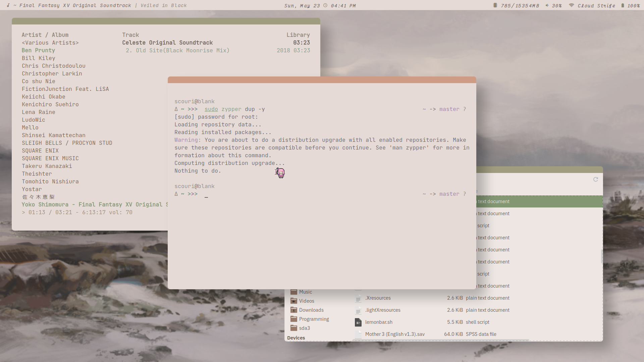Select the sda3 folder in sidebar
Image resolution: width=644 pixels, height=362 pixels.
coord(304,328)
